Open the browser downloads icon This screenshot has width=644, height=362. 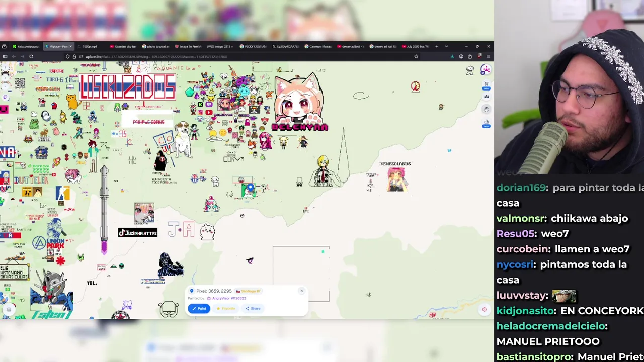pyautogui.click(x=452, y=56)
